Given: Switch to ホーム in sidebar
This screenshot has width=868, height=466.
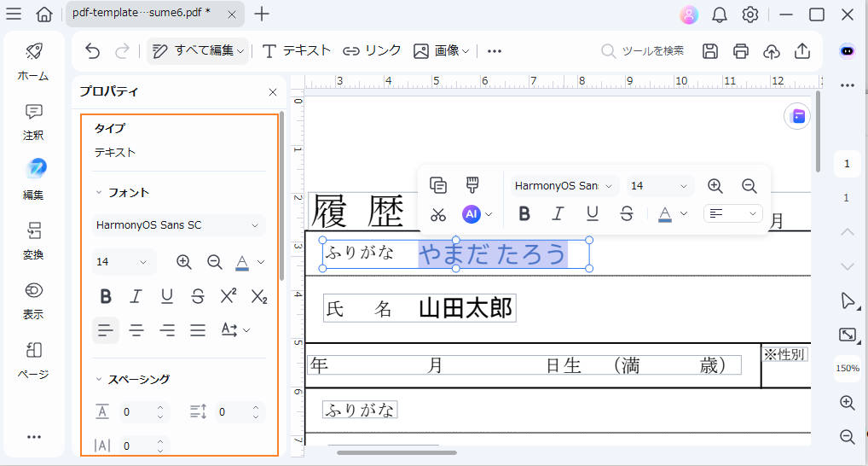Looking at the screenshot, I should [x=33, y=61].
